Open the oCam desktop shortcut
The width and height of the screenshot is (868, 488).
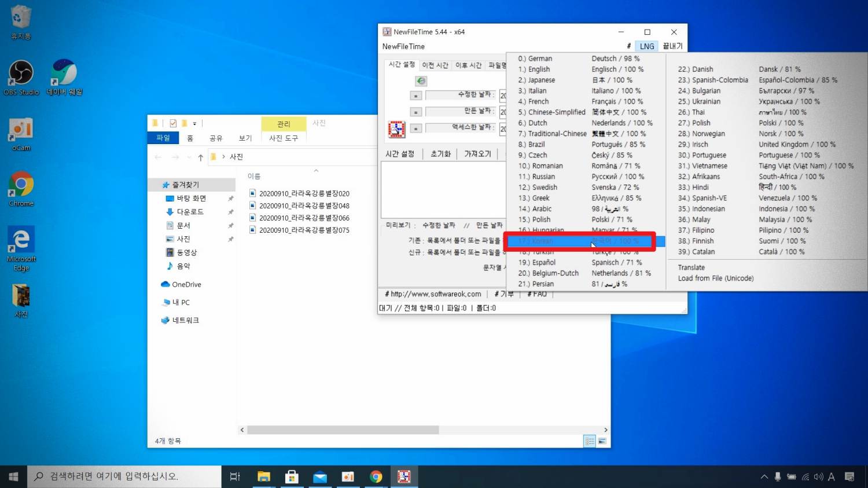[x=21, y=130]
